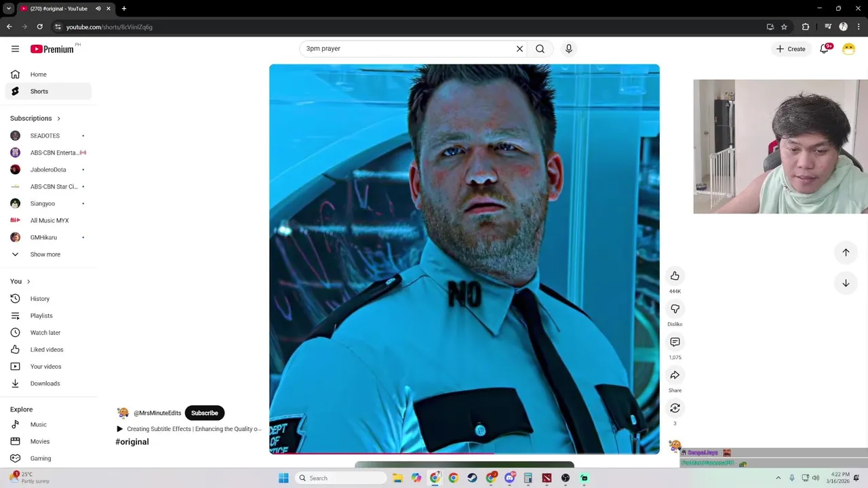Reload the page in Chrome

[x=40, y=27]
